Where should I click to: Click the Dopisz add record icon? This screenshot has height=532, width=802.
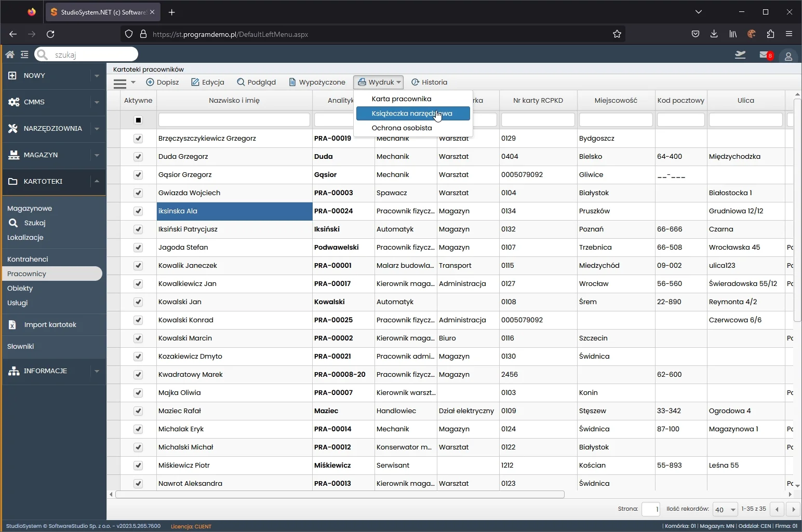click(x=150, y=82)
